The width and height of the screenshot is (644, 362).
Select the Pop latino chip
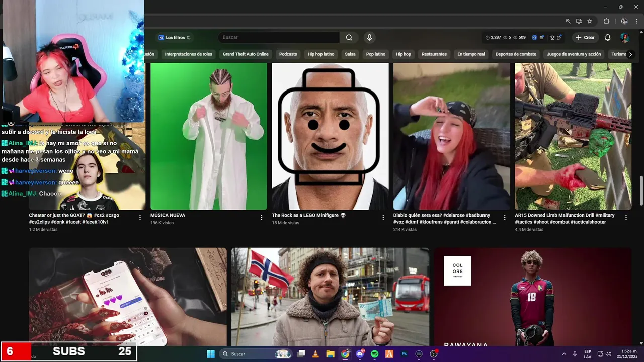coord(376,54)
